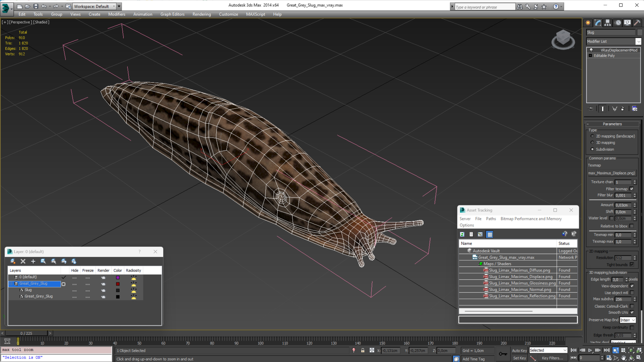The height and width of the screenshot is (362, 644).
Task: Click Delete layer X icon in Layer dialog
Action: [x=23, y=261]
